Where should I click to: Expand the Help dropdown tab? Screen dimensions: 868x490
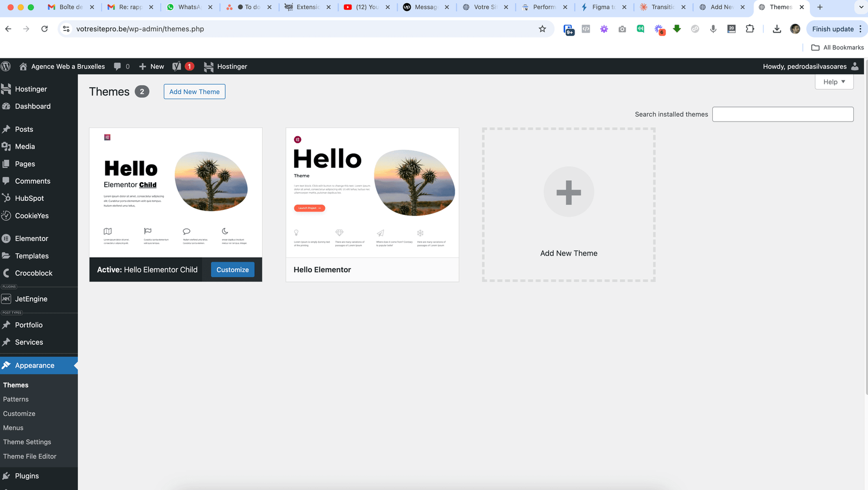[x=834, y=82]
